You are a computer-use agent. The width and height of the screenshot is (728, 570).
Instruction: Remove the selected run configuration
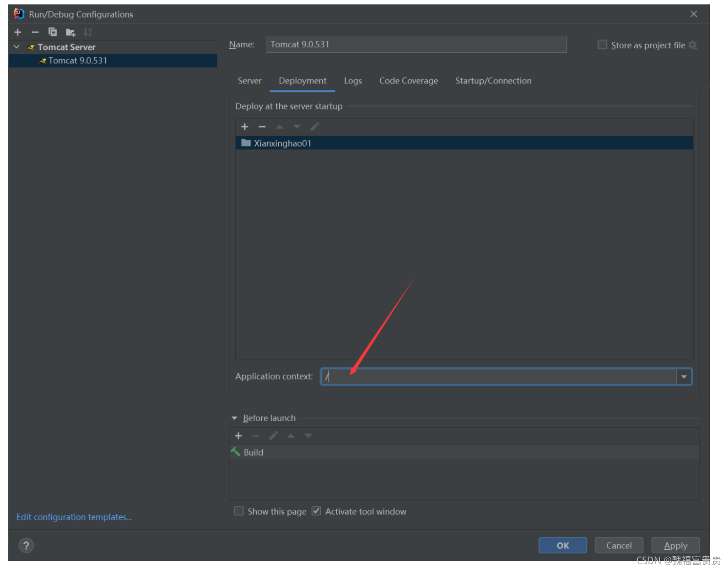35,32
